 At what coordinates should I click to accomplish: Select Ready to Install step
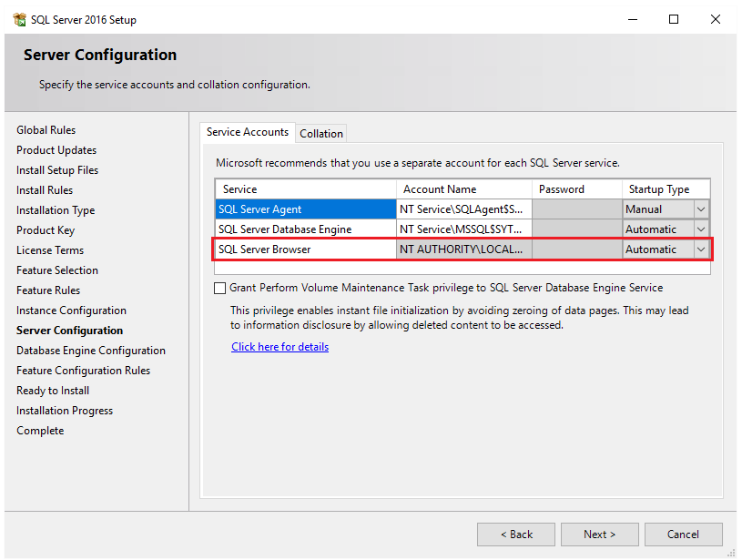[x=53, y=391]
